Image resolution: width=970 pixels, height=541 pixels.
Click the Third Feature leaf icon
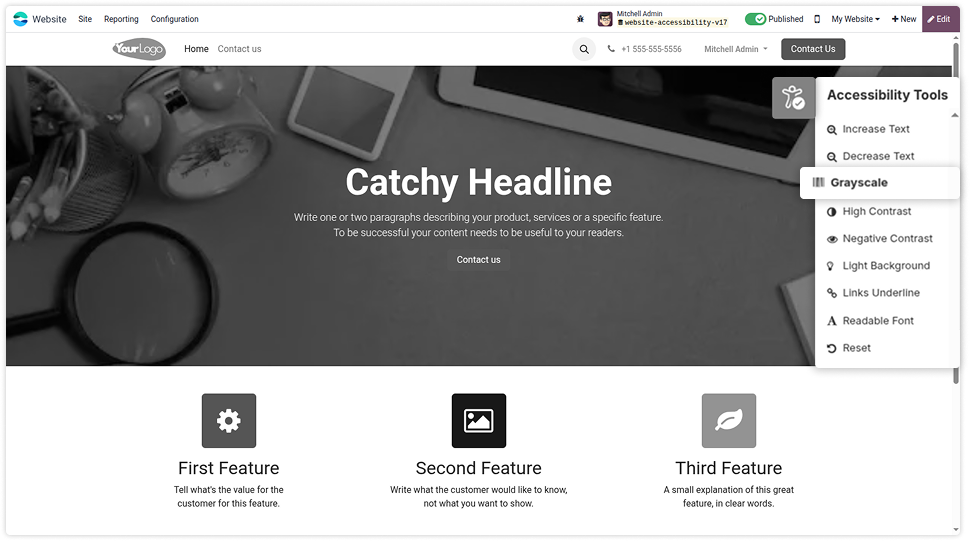coord(729,420)
